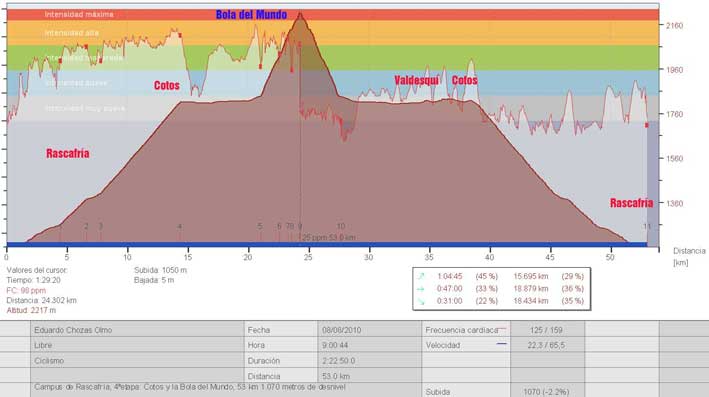
Task: Click the 2160 altitude axis value
Action: [674, 26]
